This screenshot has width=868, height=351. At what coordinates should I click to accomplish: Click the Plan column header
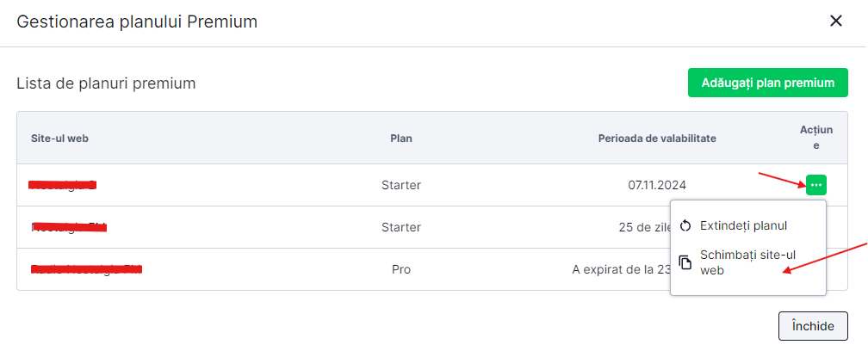[401, 138]
